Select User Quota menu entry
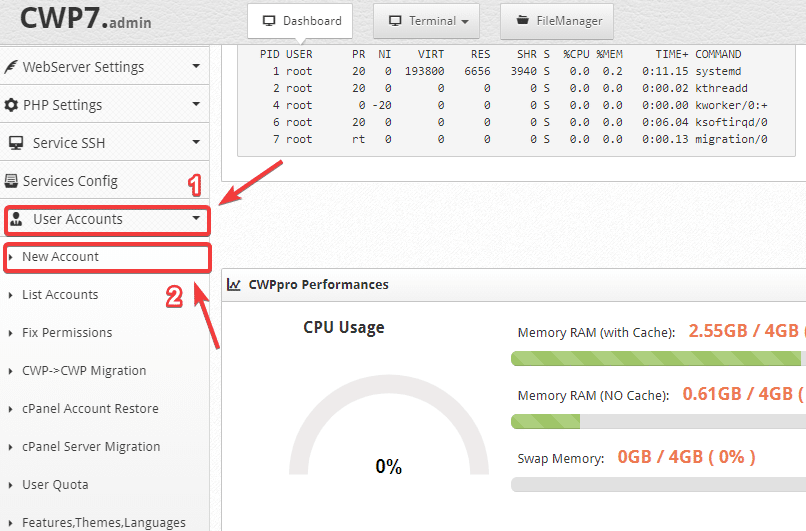Viewport: 806px width, 531px height. click(x=55, y=485)
